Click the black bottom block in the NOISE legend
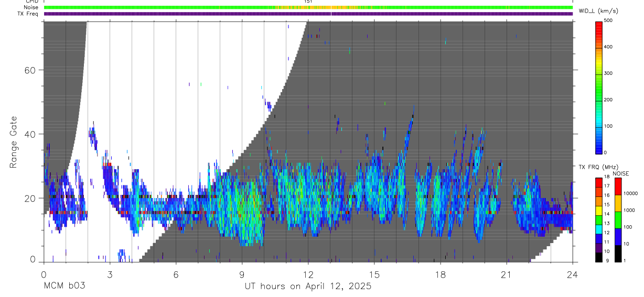644x297 pixels. pos(618,254)
